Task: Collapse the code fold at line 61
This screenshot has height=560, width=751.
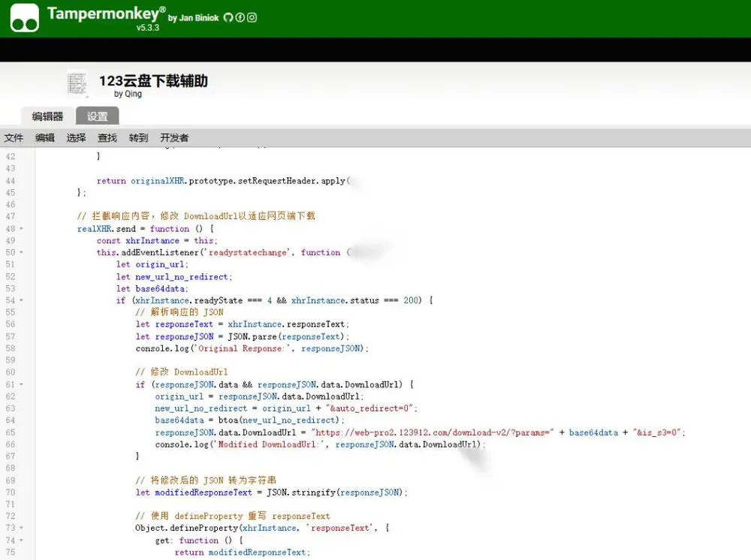Action: click(22, 385)
